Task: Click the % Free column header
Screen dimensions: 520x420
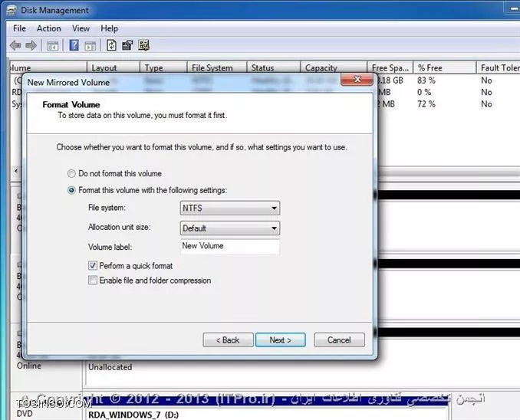Action: click(x=444, y=67)
